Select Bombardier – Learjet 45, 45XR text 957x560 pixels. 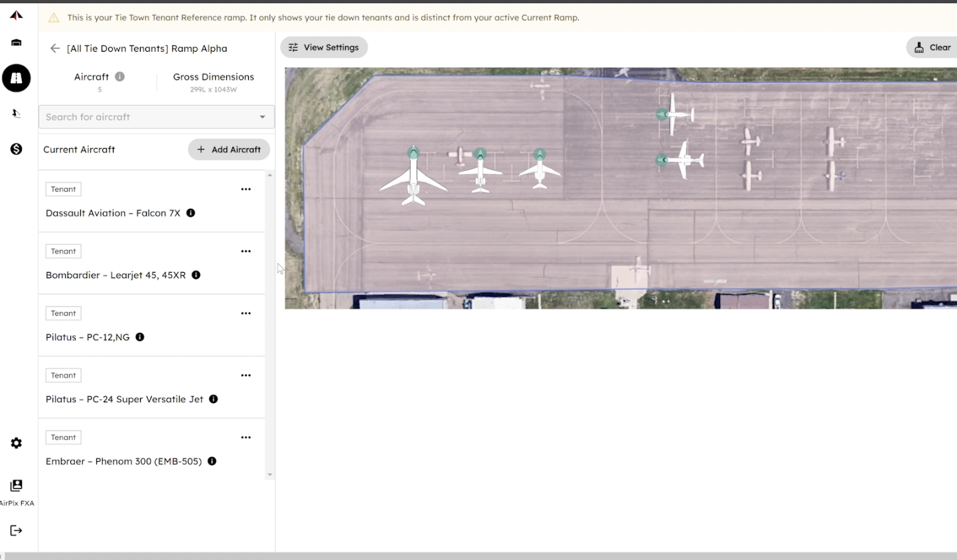[x=115, y=275]
